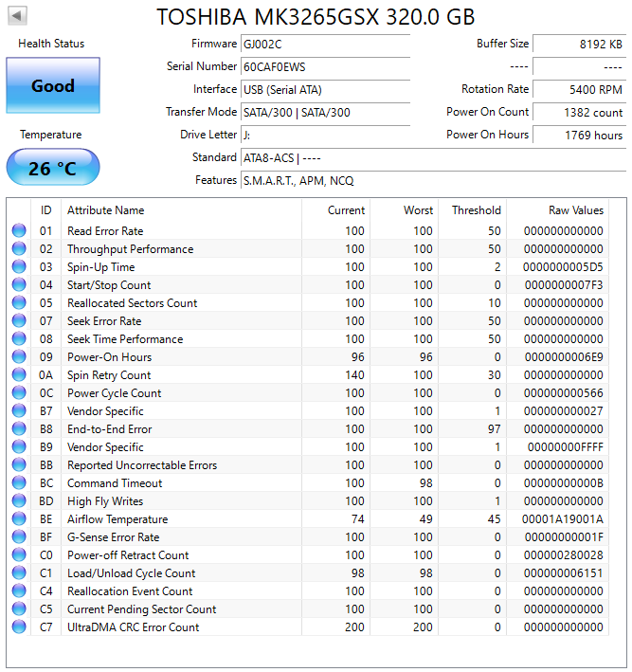Click status circle for Reported Uncorrectable Errors
This screenshot has height=672, width=632.
tap(19, 464)
